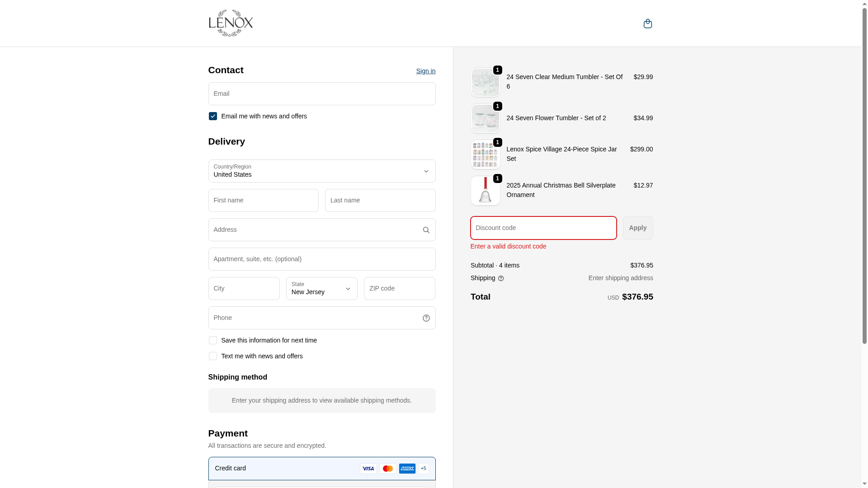Check Save this information for next time
This screenshot has width=868, height=488.
click(x=213, y=340)
